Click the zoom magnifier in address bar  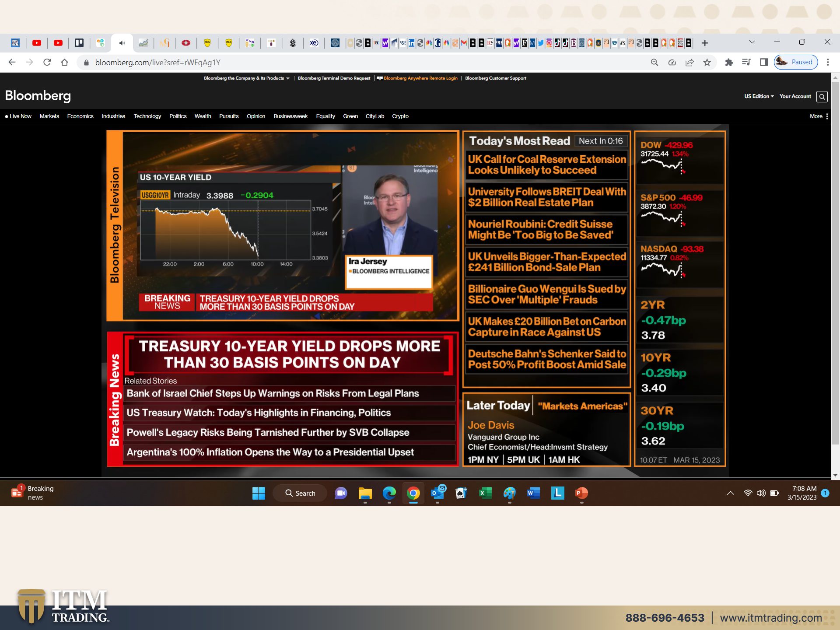click(654, 62)
